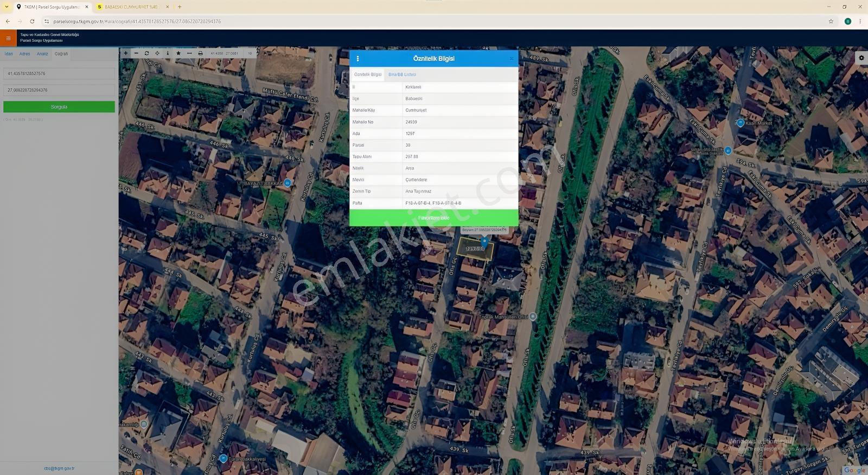Image resolution: width=868 pixels, height=475 pixels.
Task: Select the pan/move crosshair tool
Action: (x=157, y=53)
